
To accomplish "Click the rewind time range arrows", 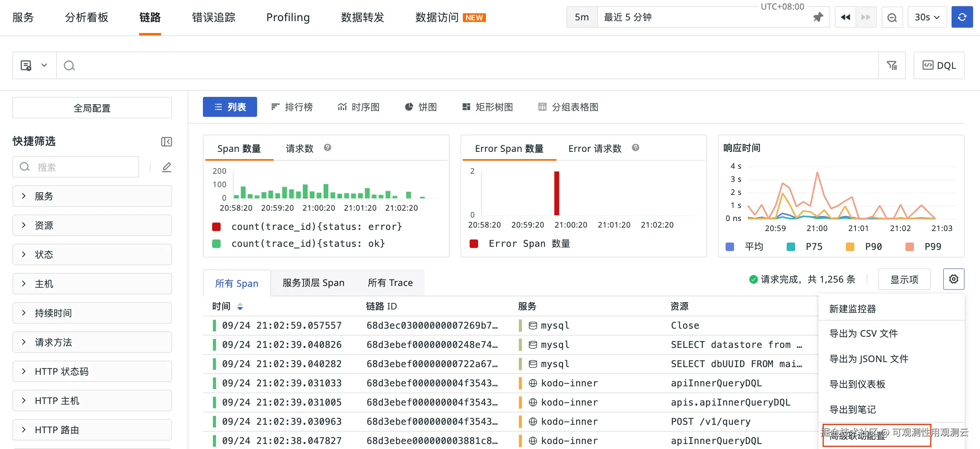I will click(845, 17).
